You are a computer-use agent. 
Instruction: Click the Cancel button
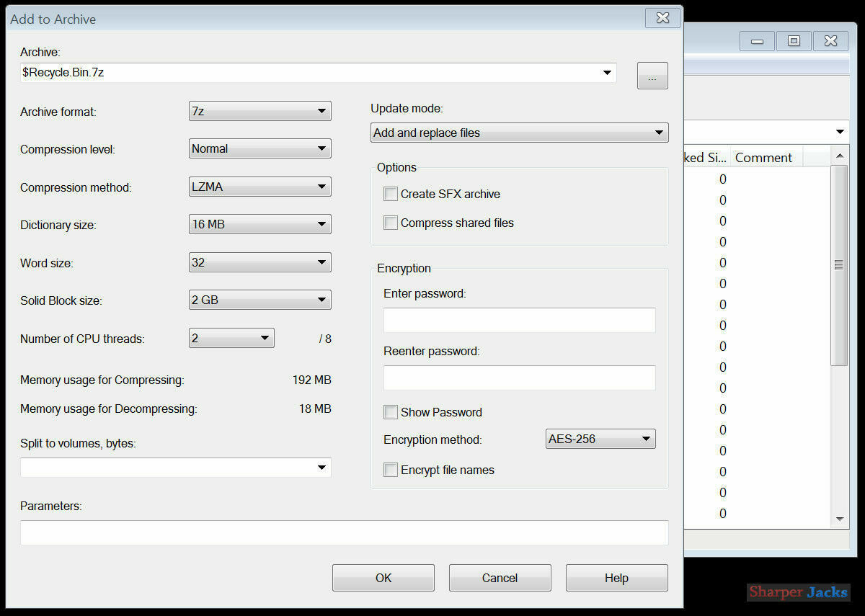500,578
